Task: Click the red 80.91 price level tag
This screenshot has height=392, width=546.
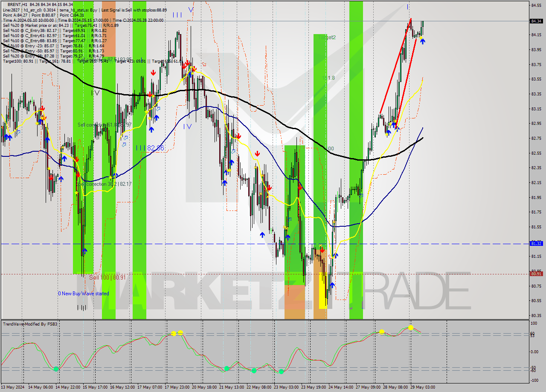Action: pyautogui.click(x=537, y=274)
